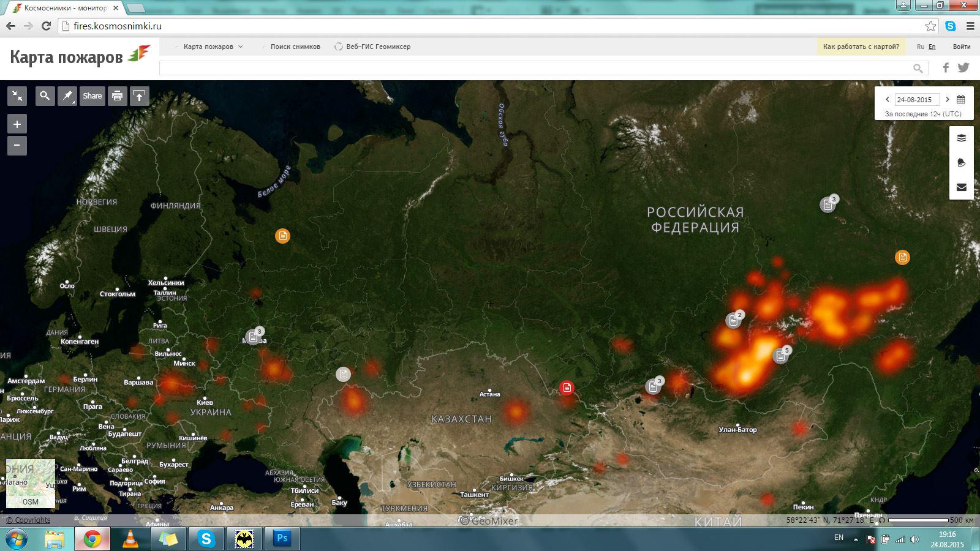This screenshot has width=980, height=551.
Task: Open the Chrome menu button
Action: point(970,26)
